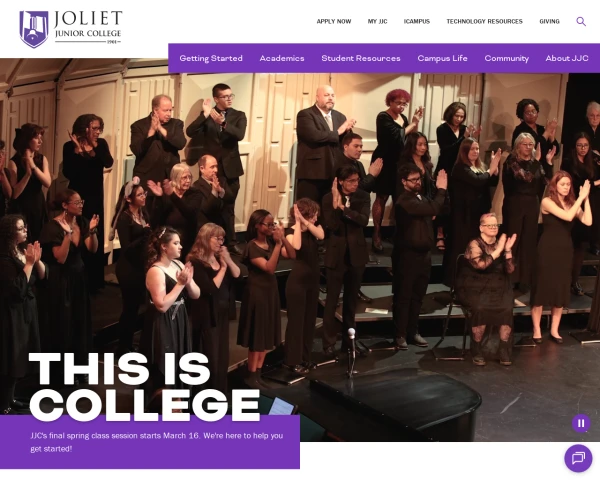This screenshot has height=480, width=600.
Task: Click the Joliet wordmark text
Action: pyautogui.click(x=88, y=19)
